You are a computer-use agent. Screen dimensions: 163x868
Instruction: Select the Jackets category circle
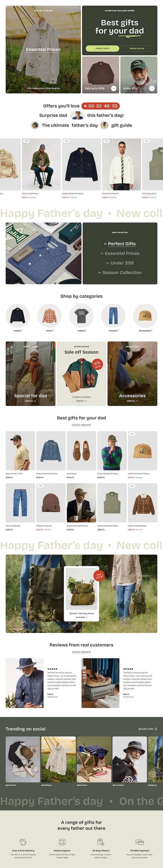[x=18, y=316]
